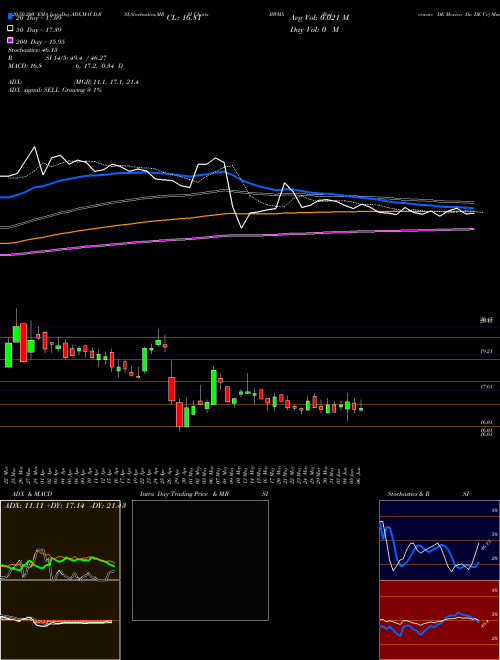Click the RSI 14/3 values line
The width and height of the screenshot is (500, 660).
(x=57, y=58)
